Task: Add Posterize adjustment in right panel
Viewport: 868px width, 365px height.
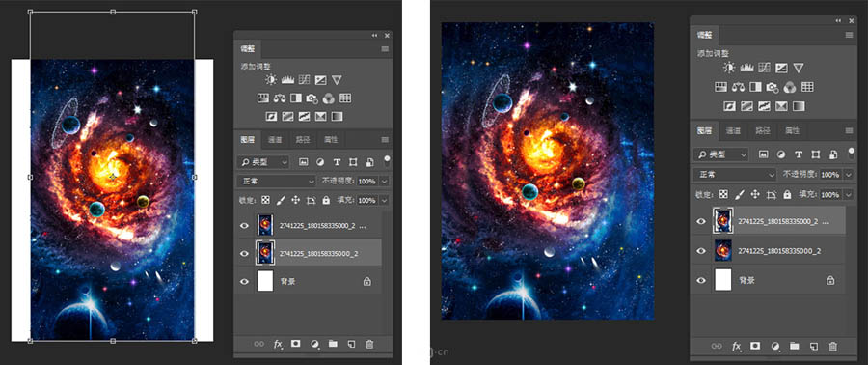Action: 747,105
